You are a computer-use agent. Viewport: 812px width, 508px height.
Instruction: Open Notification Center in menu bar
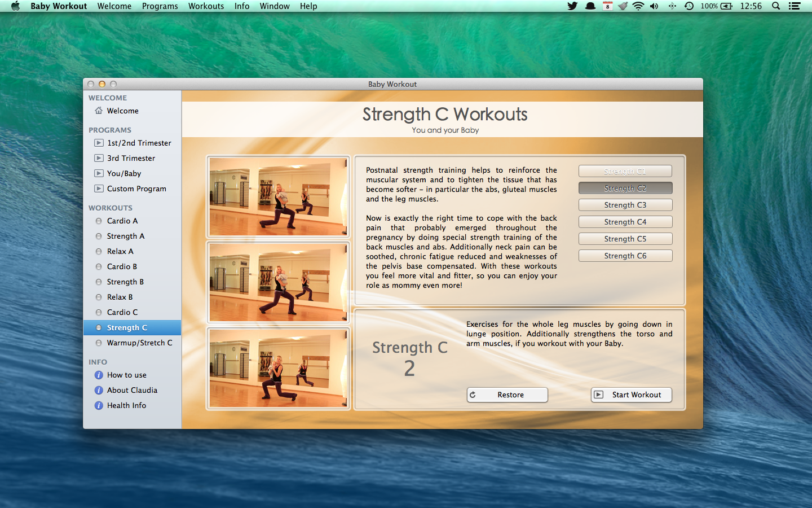(795, 6)
